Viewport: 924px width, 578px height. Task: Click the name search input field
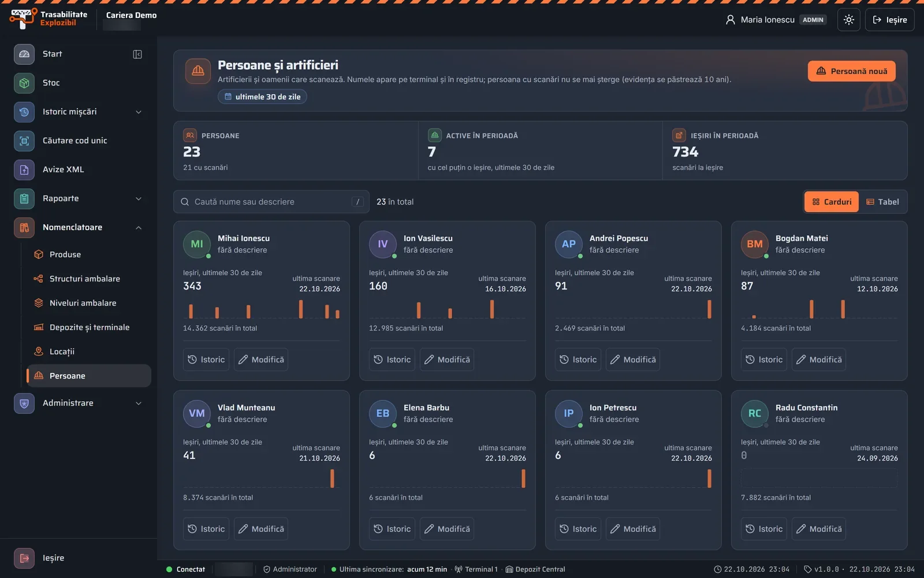click(271, 202)
